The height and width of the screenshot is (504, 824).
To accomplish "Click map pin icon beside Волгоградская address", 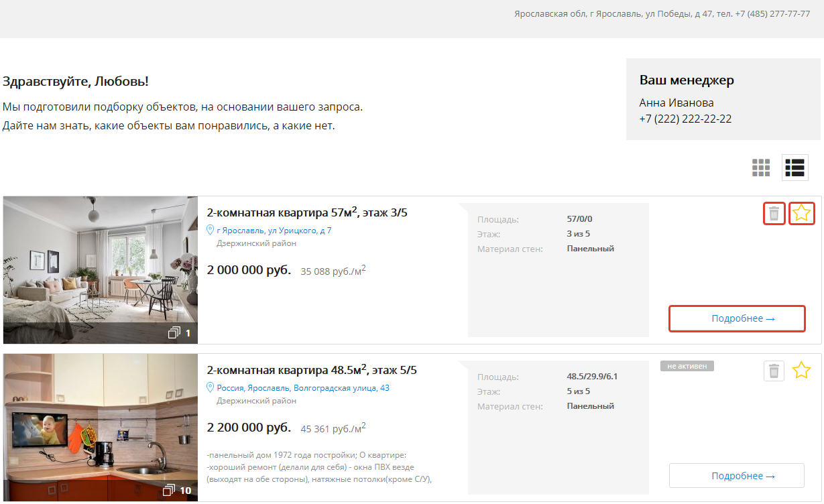I will click(211, 388).
